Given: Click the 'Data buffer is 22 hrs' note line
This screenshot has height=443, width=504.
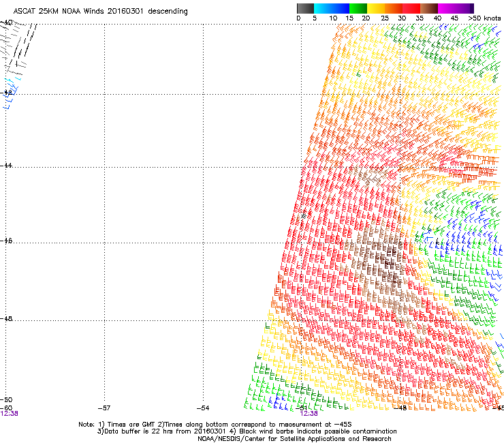Looking at the screenshot, I should tap(247, 431).
